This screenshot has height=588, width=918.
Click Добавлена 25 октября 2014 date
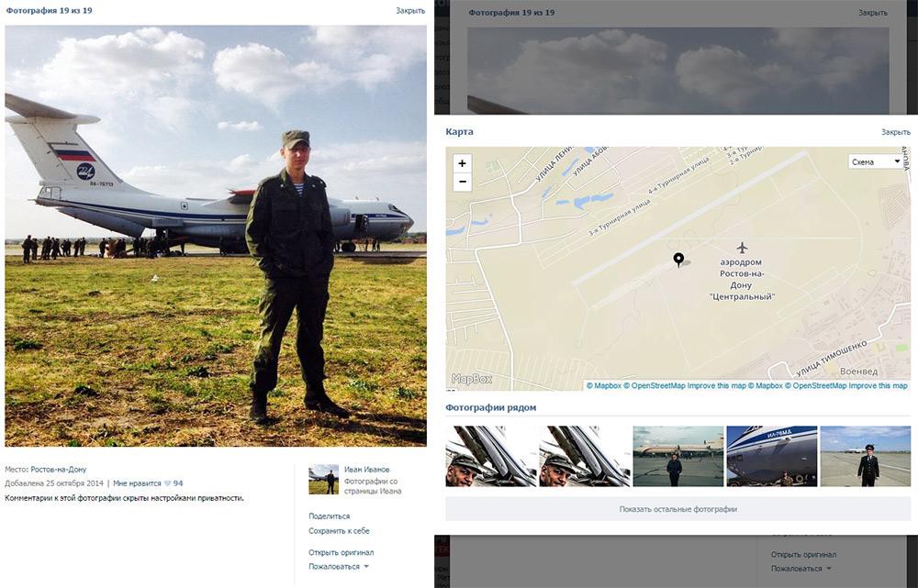point(54,483)
